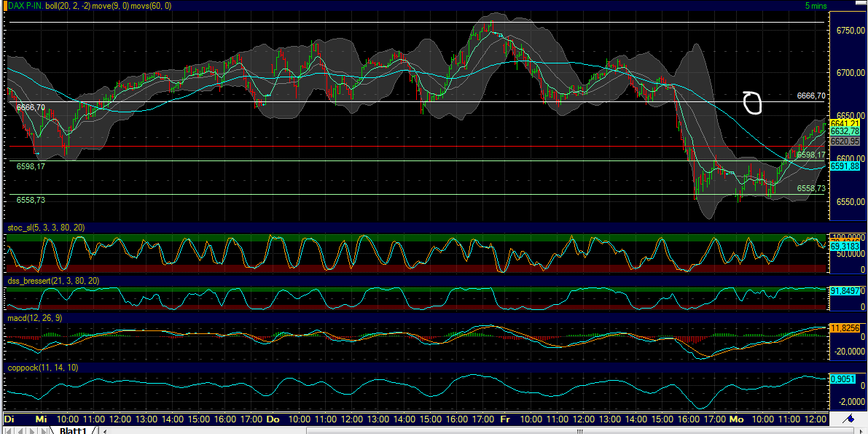Screen dimensions: 868x434
Task: Select the stoc_sl(5, 3, 3, 80, 20) label
Action: (x=44, y=228)
